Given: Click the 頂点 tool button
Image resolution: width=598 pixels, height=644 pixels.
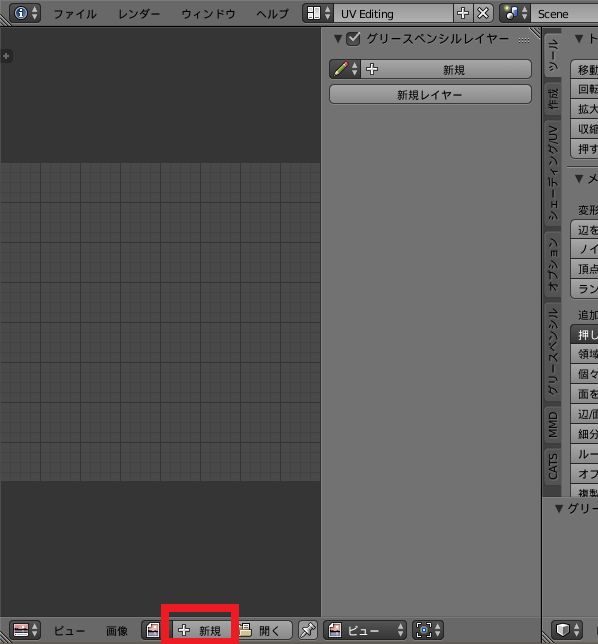Looking at the screenshot, I should click(584, 269).
